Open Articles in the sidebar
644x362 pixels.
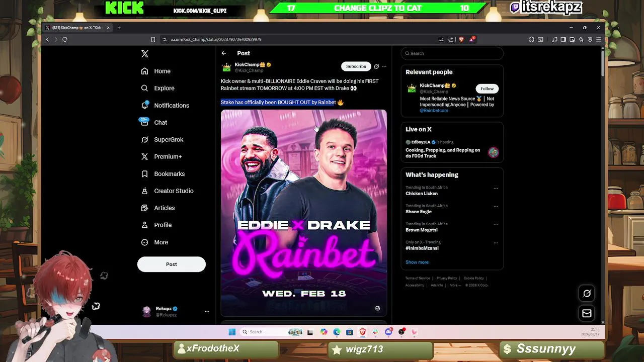(158, 208)
